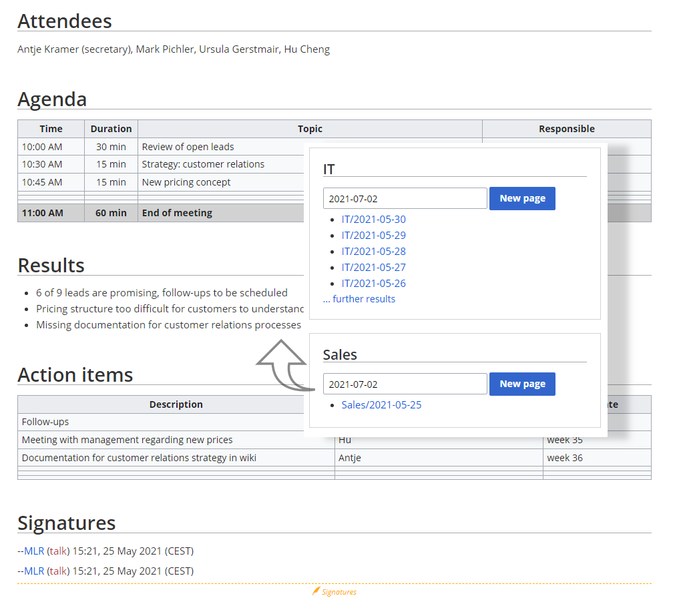Click the Attendees heading
Image resolution: width=673 pixels, height=616 pixels.
(x=65, y=21)
